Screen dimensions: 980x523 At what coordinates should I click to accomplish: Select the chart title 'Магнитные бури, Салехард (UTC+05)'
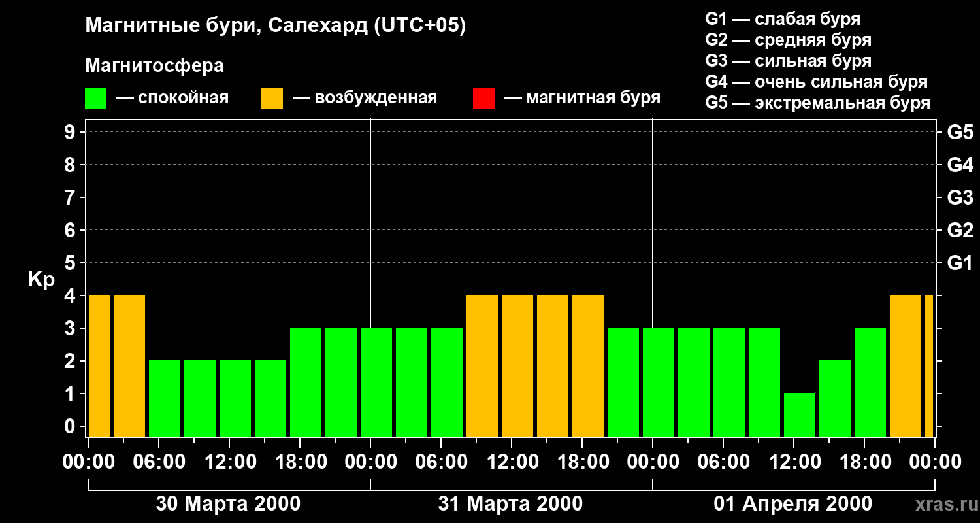pyautogui.click(x=276, y=26)
